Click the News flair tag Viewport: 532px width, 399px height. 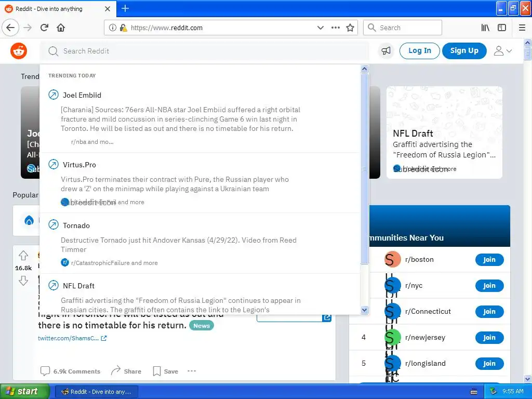pos(202,326)
